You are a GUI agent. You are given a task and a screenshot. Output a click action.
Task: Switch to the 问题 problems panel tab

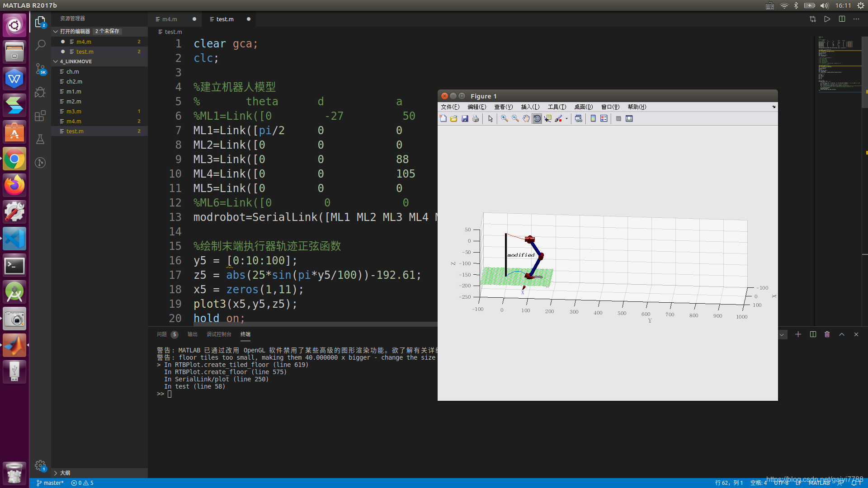click(x=167, y=334)
